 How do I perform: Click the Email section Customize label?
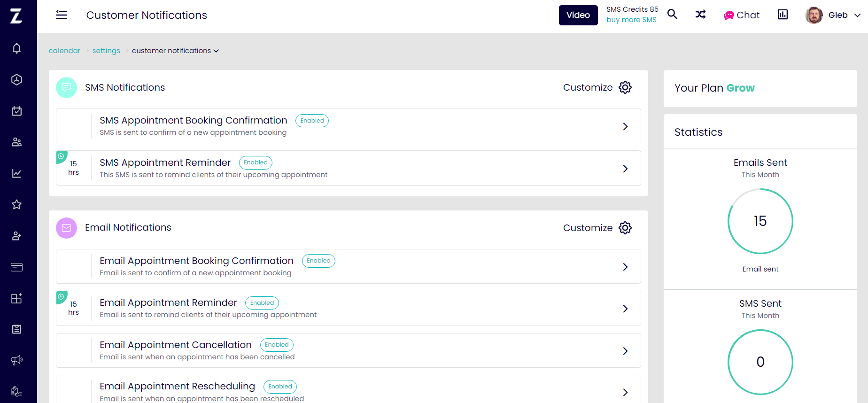pyautogui.click(x=588, y=228)
